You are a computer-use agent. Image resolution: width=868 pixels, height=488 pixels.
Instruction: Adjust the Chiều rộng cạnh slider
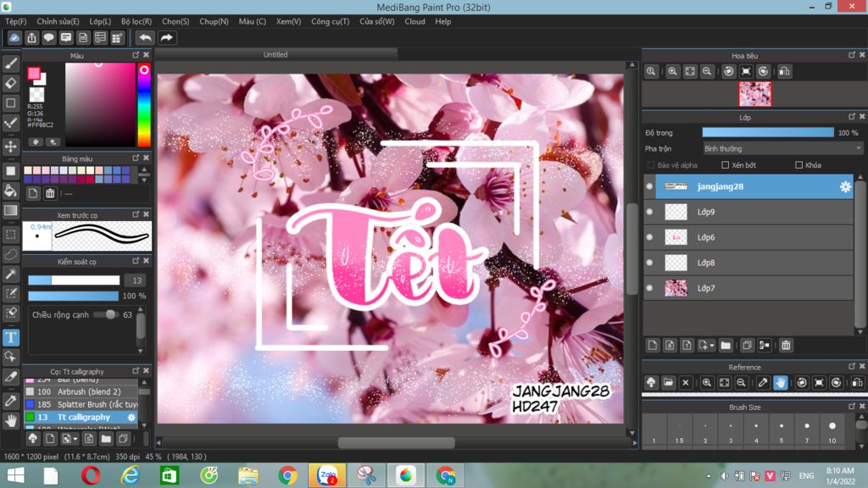(x=105, y=315)
